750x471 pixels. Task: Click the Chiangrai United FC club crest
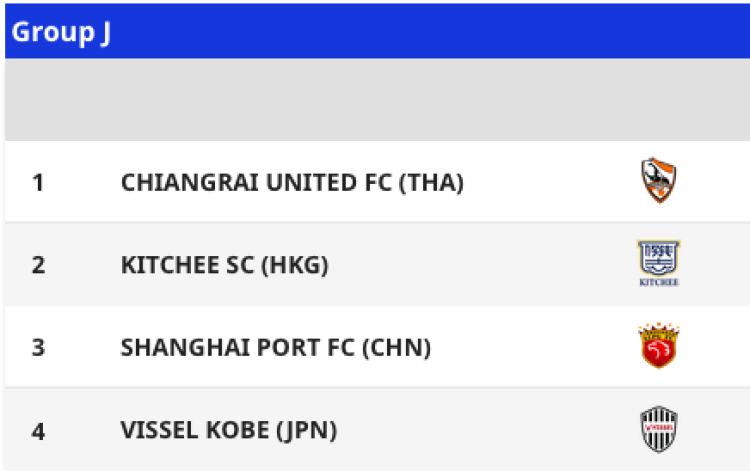(659, 181)
